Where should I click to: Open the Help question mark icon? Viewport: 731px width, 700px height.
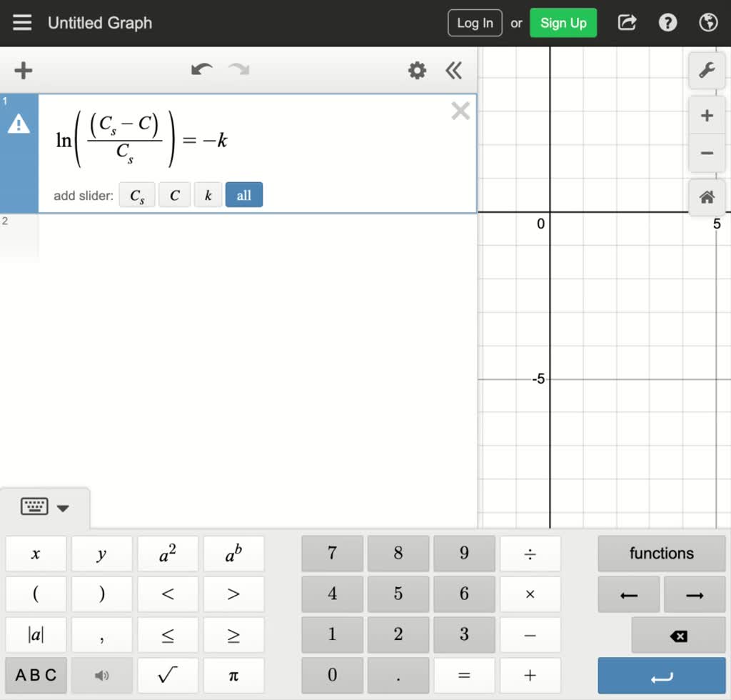pyautogui.click(x=667, y=23)
